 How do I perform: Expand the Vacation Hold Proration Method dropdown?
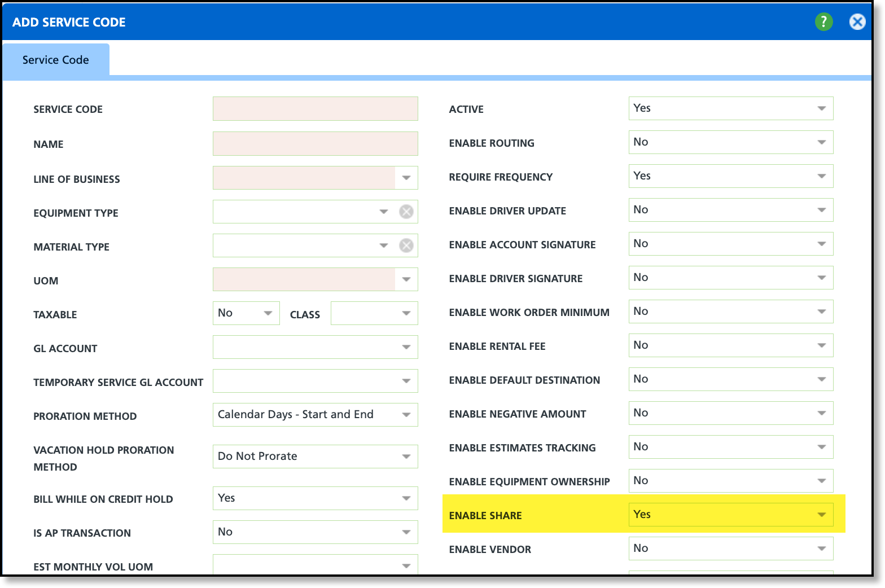(315, 457)
